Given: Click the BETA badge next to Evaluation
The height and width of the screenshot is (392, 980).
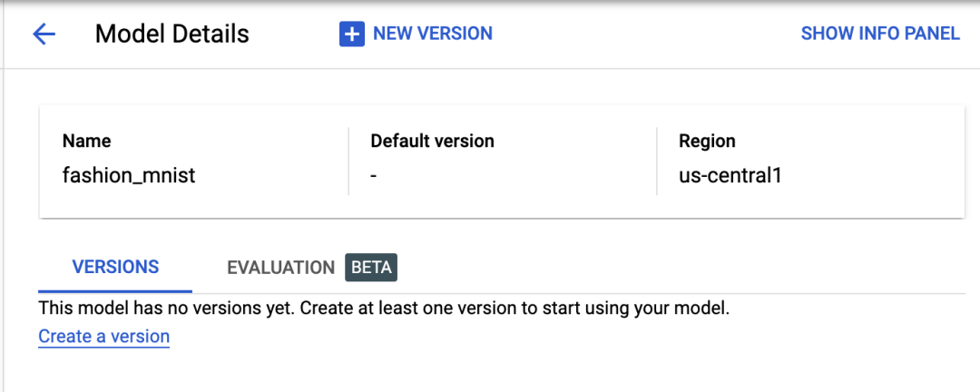Looking at the screenshot, I should coord(371,268).
